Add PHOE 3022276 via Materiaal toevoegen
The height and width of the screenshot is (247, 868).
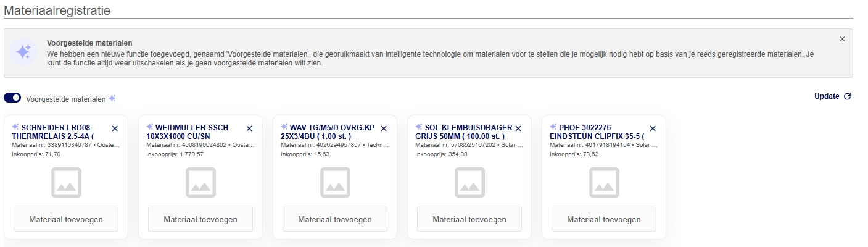point(604,219)
